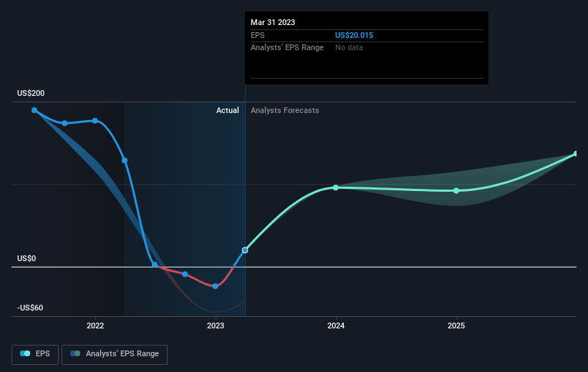Click the -US$60 y-axis label
Screen dimensions: 588x372
pyautogui.click(x=30, y=308)
